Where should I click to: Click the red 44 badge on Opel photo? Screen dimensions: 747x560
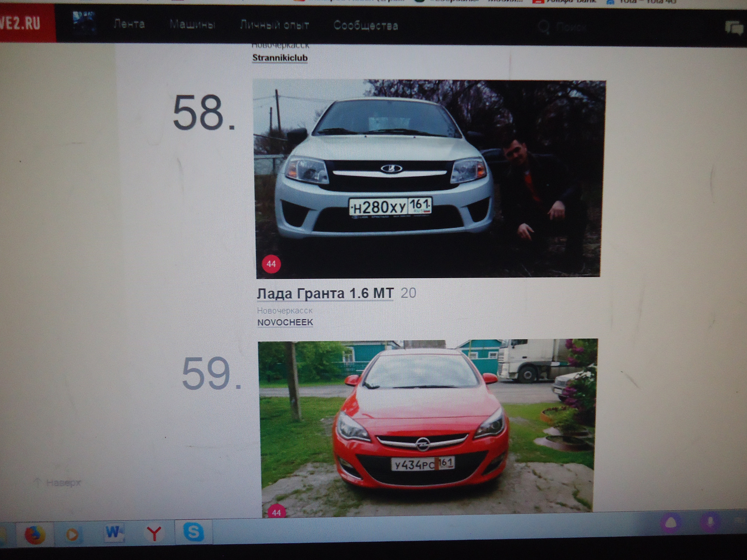click(x=277, y=512)
